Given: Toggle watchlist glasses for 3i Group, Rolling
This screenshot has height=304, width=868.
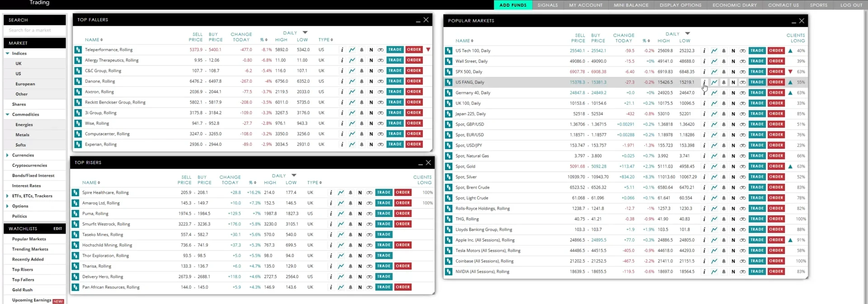Looking at the screenshot, I should point(381,113).
